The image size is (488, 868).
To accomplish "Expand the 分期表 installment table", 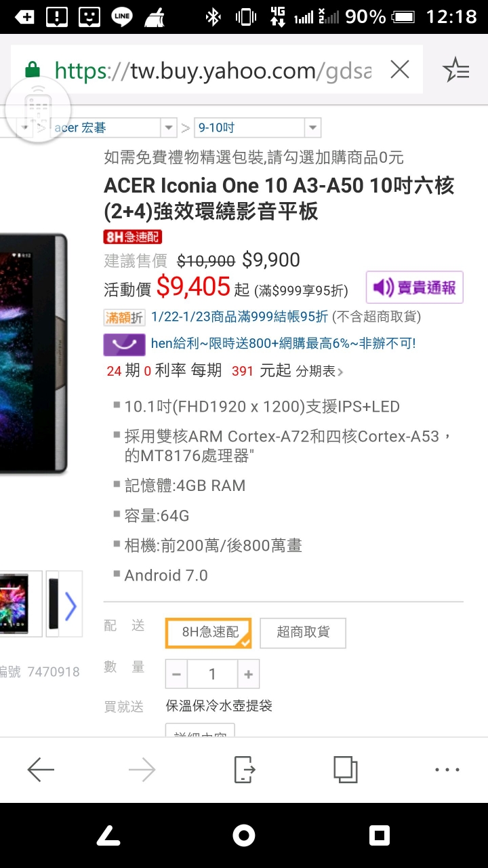I will tap(320, 372).
